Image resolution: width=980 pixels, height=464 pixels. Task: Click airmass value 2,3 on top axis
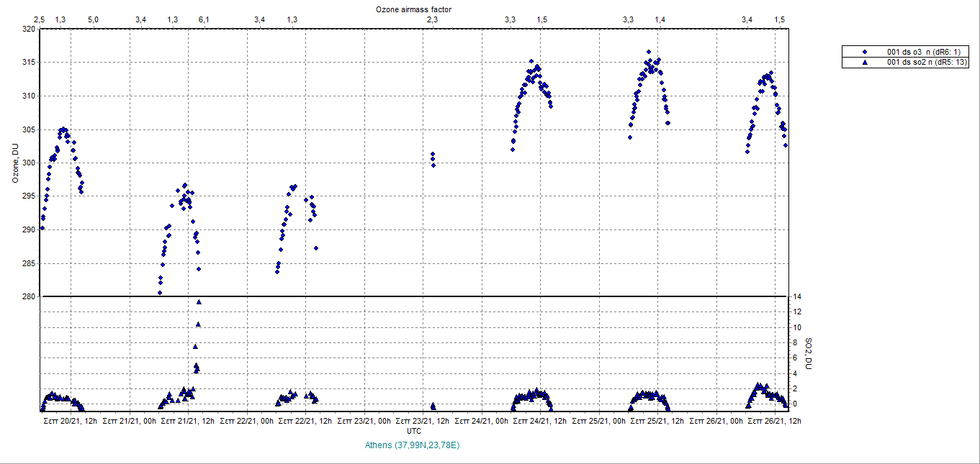point(432,19)
